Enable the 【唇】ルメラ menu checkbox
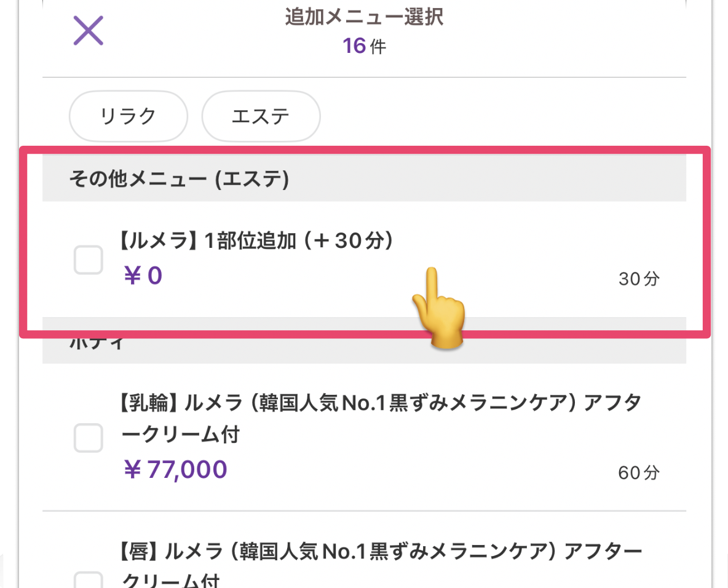The width and height of the screenshot is (728, 588). tap(89, 581)
